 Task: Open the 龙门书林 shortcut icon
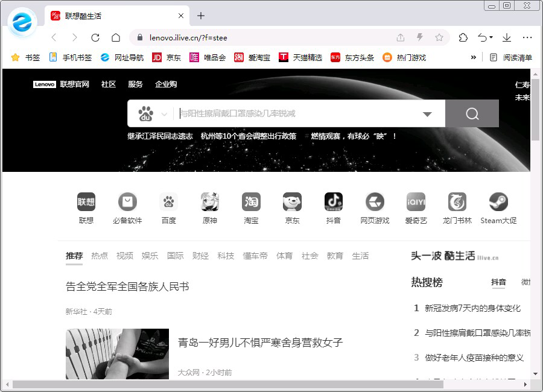coord(457,201)
